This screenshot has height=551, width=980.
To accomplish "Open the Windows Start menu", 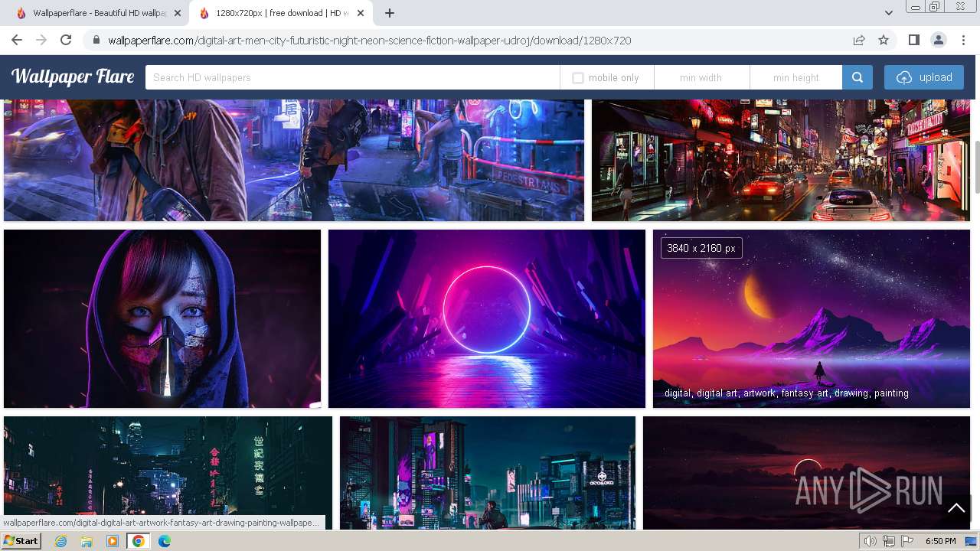I will tap(21, 541).
